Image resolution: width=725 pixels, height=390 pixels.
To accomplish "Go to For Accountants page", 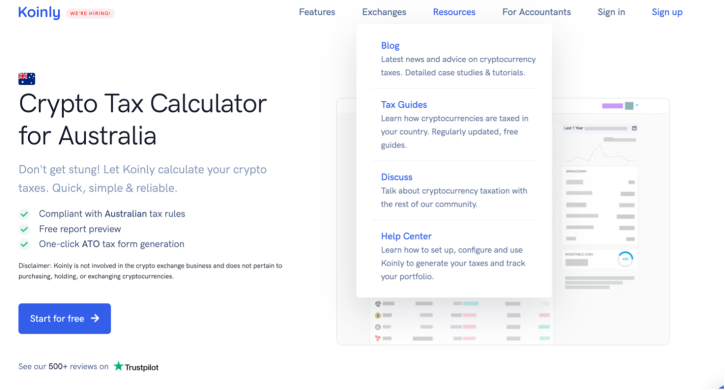I will [536, 12].
